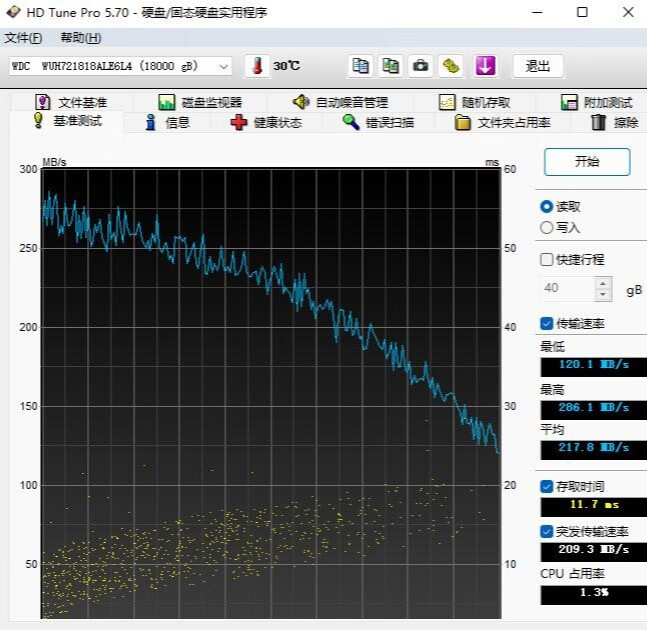
Task: Click the copy screenshot to clipboard icon
Action: click(391, 66)
